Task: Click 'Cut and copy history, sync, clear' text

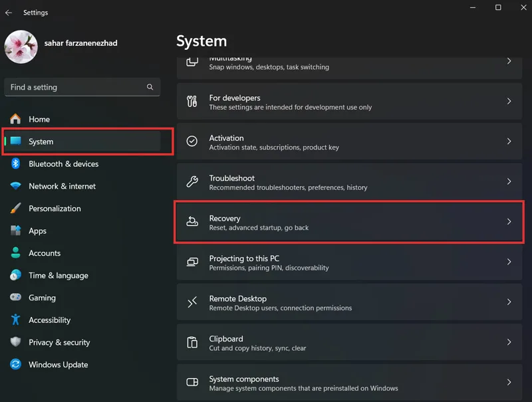Action: coord(257,348)
